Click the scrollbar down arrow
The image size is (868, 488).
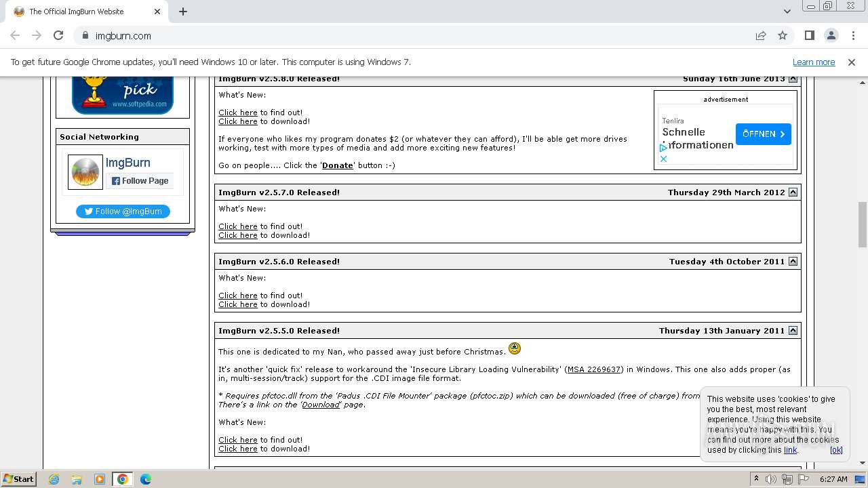(x=863, y=463)
